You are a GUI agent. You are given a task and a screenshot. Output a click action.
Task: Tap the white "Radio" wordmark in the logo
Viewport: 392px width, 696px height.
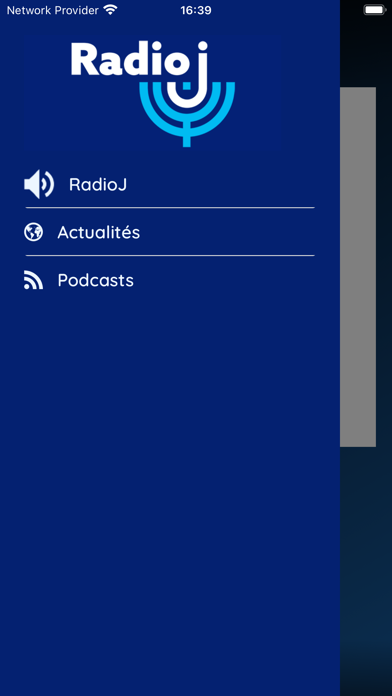pos(127,59)
